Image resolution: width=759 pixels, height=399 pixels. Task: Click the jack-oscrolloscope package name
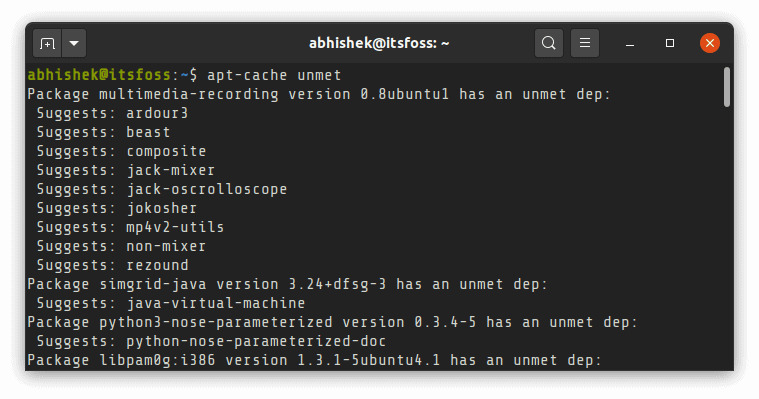click(x=207, y=189)
